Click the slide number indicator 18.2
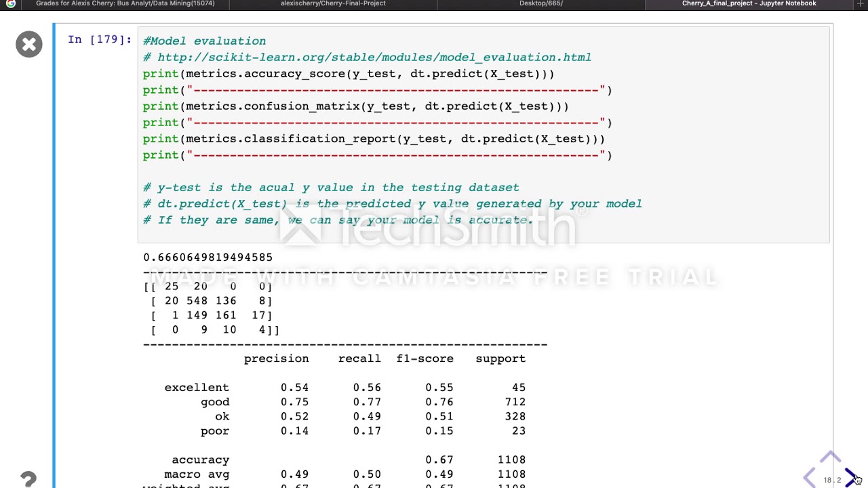Screen dimensions: 868x488 [x=832, y=480]
